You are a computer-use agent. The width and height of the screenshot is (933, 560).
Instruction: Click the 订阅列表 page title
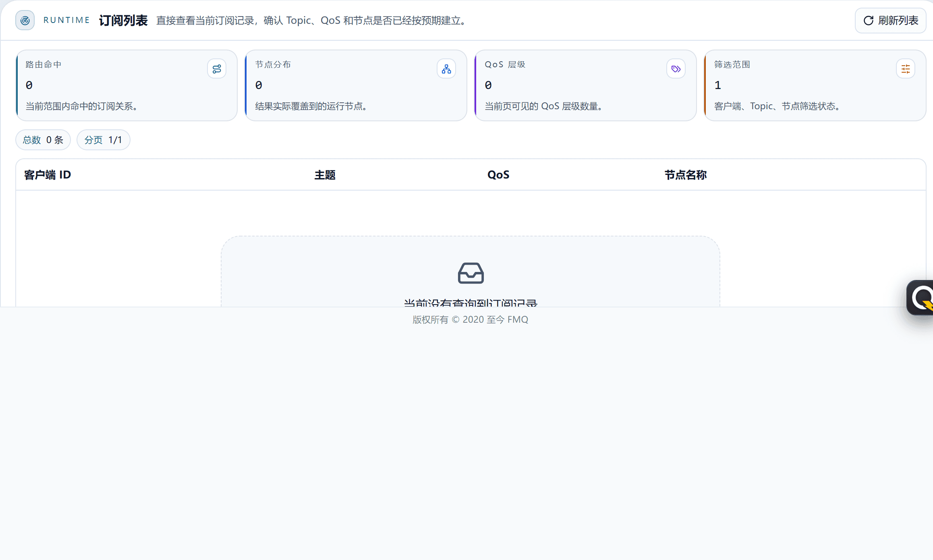pyautogui.click(x=123, y=21)
